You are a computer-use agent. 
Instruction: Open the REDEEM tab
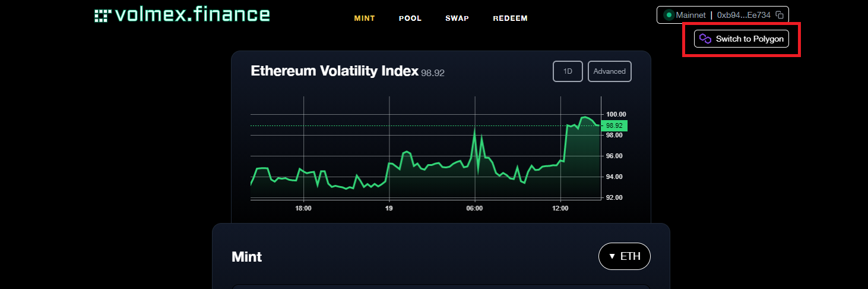click(x=510, y=18)
